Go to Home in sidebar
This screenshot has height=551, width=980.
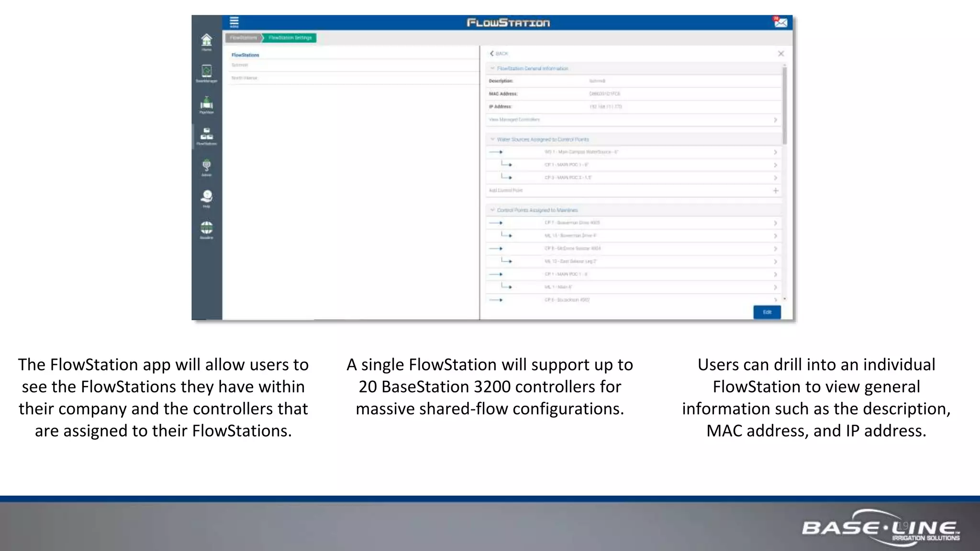pyautogui.click(x=206, y=42)
